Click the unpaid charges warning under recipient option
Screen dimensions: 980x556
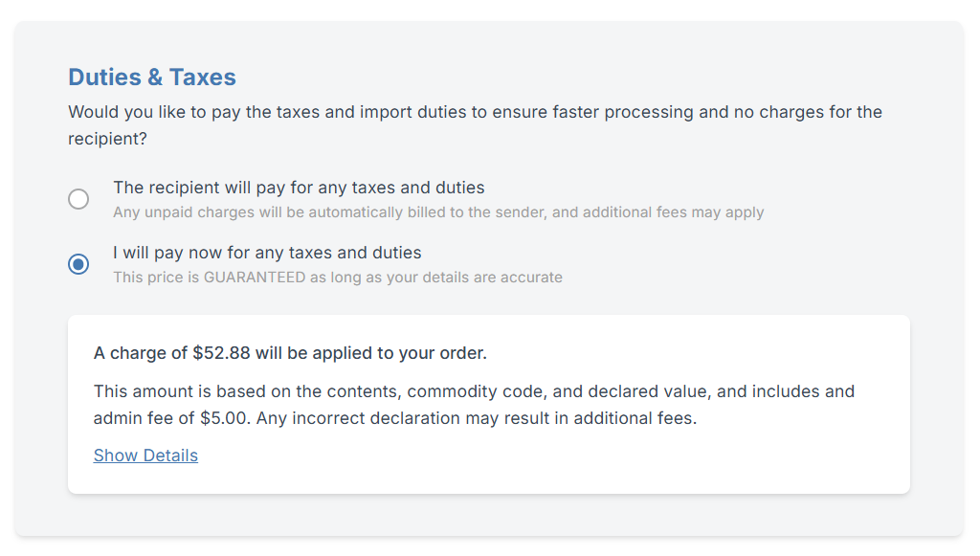(x=438, y=212)
